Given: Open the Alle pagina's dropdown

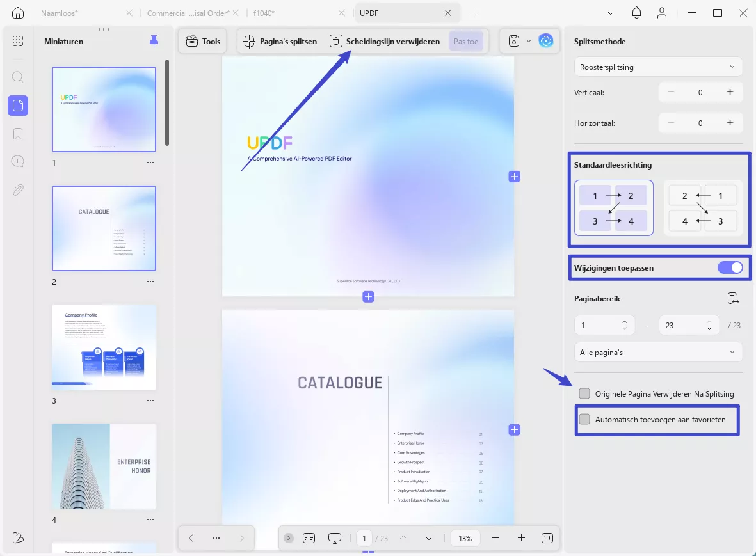Looking at the screenshot, I should point(658,352).
